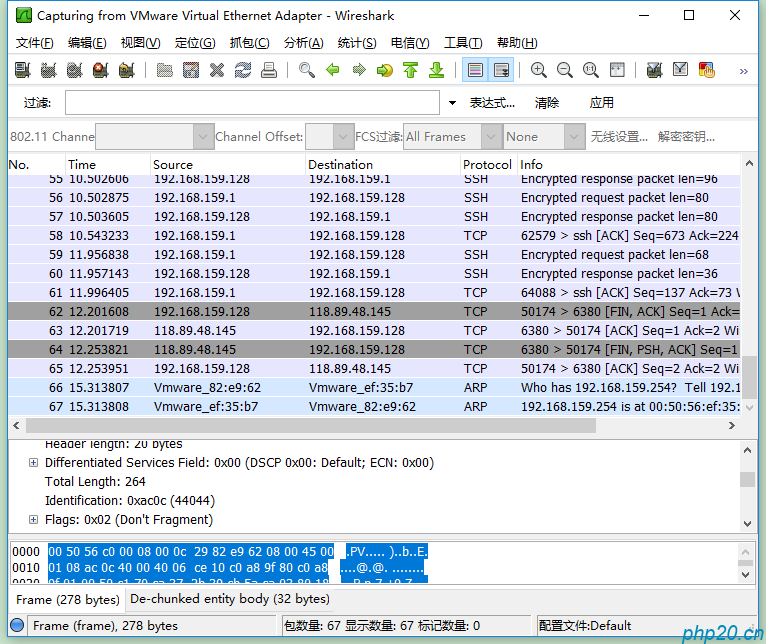Jump to first packet icon

click(411, 70)
